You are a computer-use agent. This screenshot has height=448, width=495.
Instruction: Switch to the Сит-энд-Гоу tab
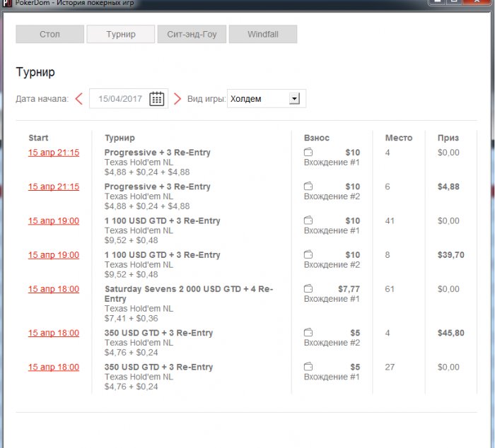(x=192, y=34)
